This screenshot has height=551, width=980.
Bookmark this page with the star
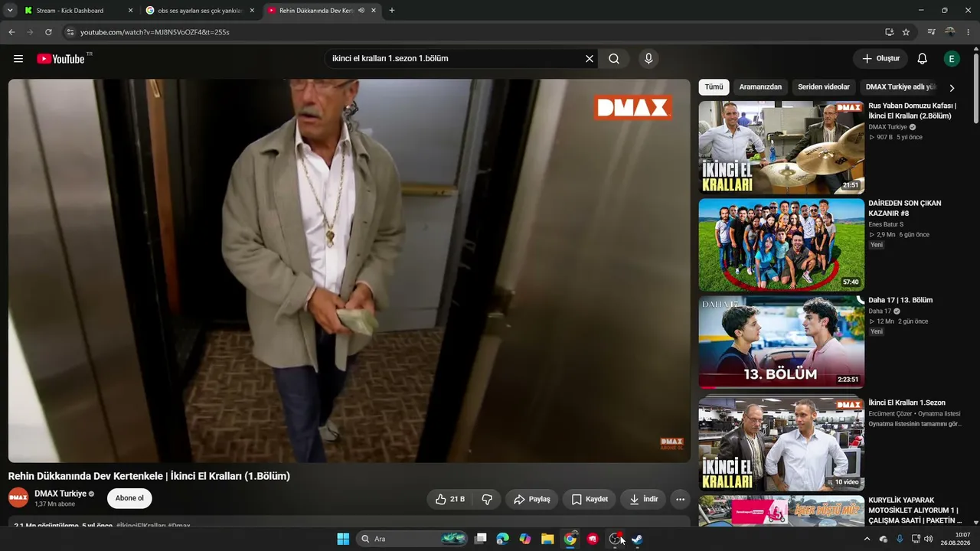(906, 32)
